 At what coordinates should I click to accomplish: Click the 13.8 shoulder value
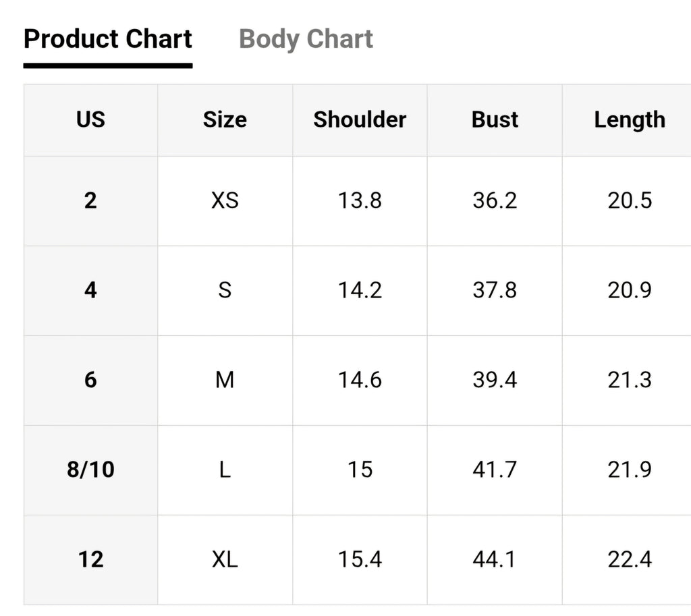point(360,200)
